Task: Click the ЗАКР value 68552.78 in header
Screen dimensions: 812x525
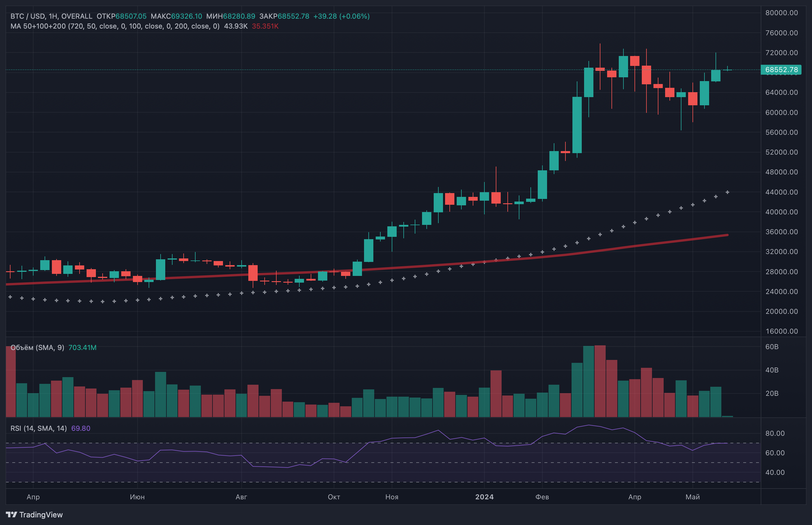Action: (293, 16)
